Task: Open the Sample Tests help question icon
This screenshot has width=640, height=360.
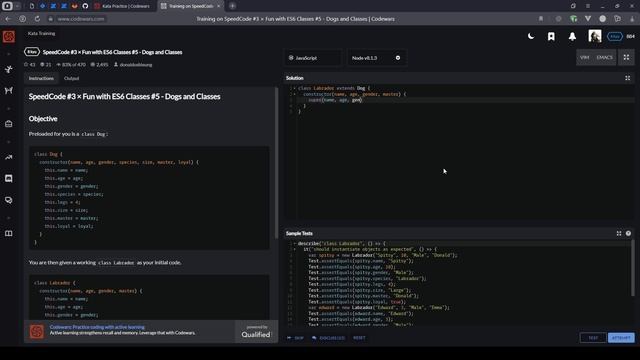Action: (x=628, y=233)
